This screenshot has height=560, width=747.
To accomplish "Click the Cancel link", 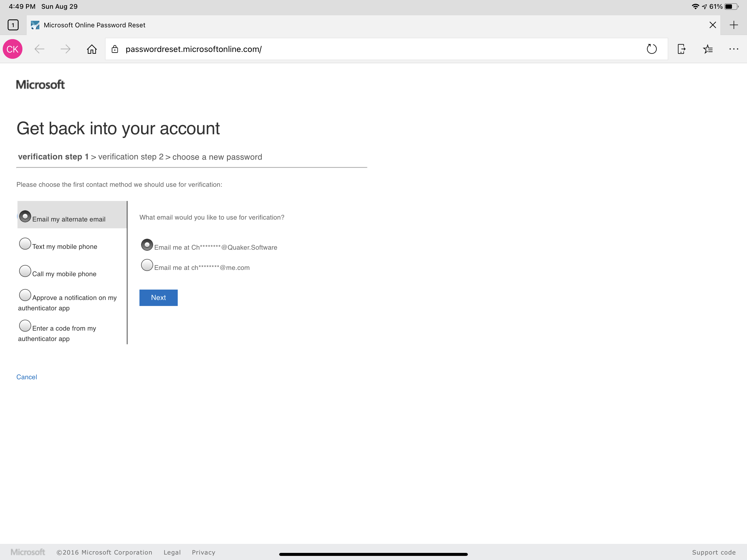I will [27, 377].
